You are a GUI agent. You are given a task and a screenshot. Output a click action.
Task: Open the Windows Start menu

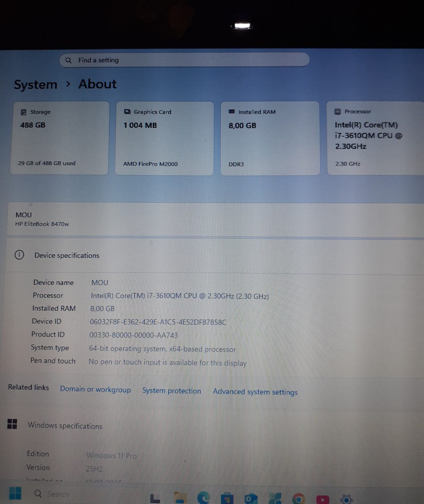[x=15, y=493]
